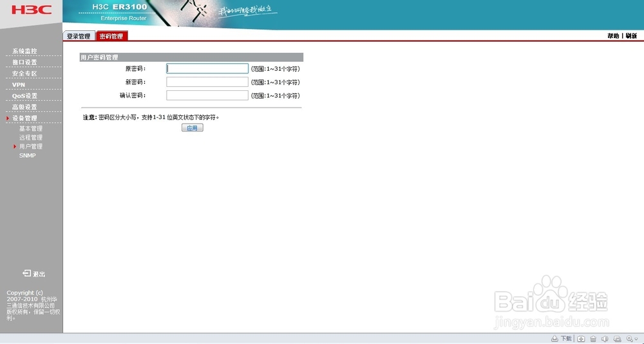The width and height of the screenshot is (644, 344).
Task: Open the 基本管理 submenu item
Action: (31, 129)
